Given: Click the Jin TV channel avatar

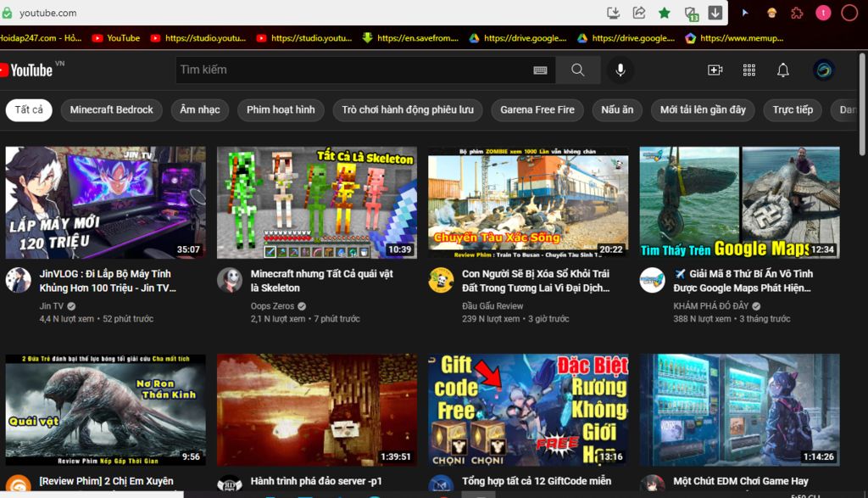Looking at the screenshot, I should pos(19,280).
